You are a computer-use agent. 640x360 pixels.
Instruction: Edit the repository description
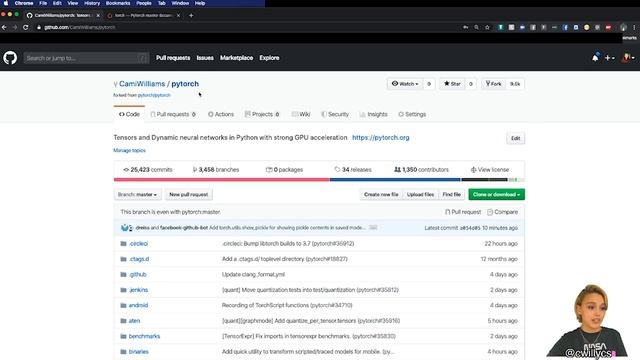point(516,138)
